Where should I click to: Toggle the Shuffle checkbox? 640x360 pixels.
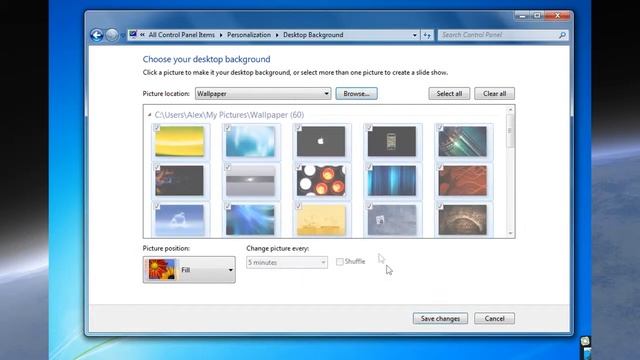[x=340, y=262]
